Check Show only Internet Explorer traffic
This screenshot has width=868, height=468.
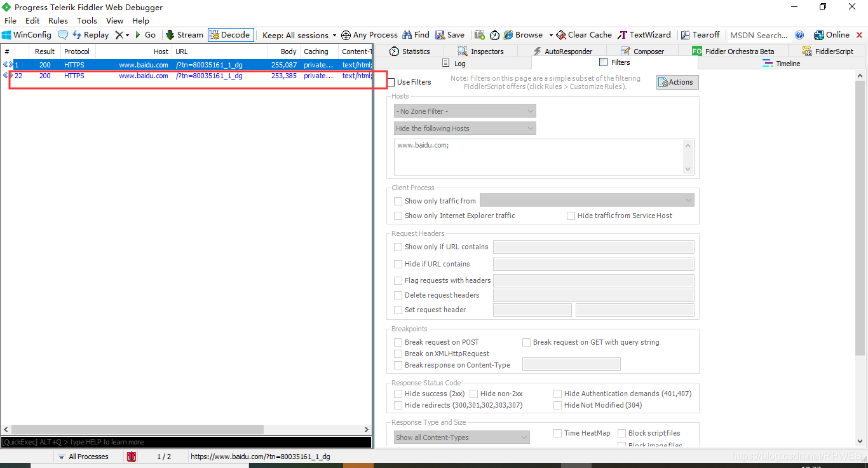pyautogui.click(x=398, y=216)
